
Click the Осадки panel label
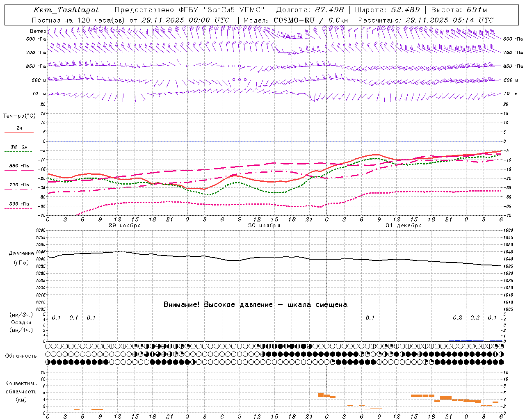[21, 322]
